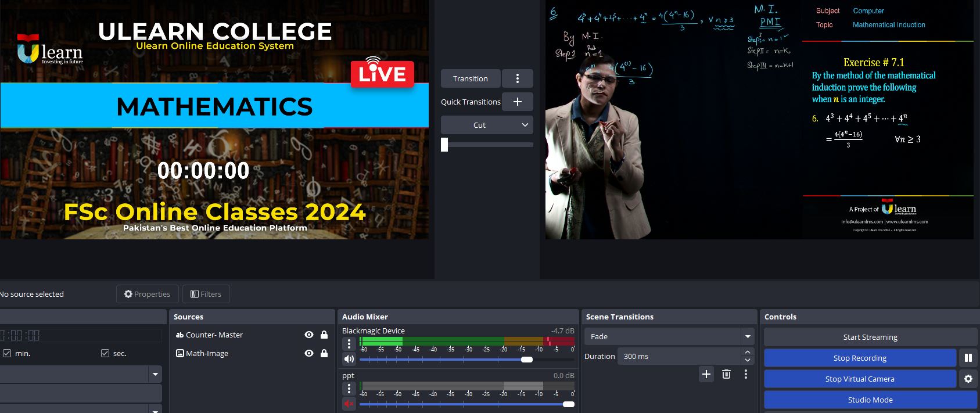Click Stop Recording
The width and height of the screenshot is (980, 413).
[x=860, y=358]
